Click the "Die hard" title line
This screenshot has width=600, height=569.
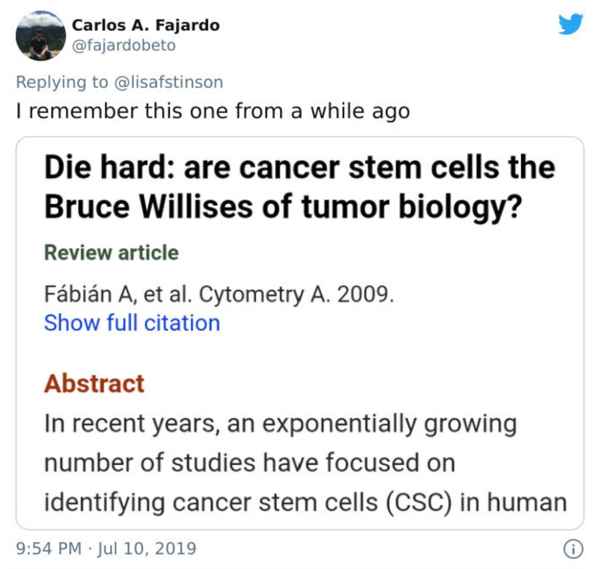point(298,166)
